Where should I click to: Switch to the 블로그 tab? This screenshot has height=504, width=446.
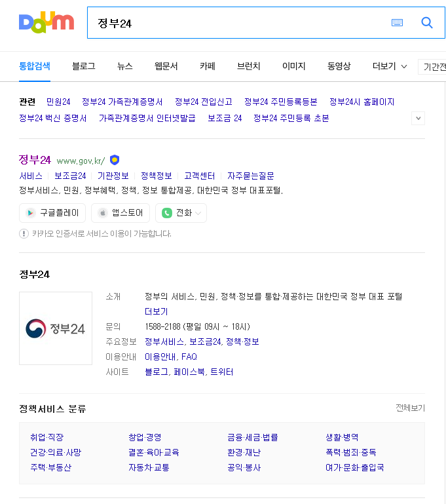[84, 66]
